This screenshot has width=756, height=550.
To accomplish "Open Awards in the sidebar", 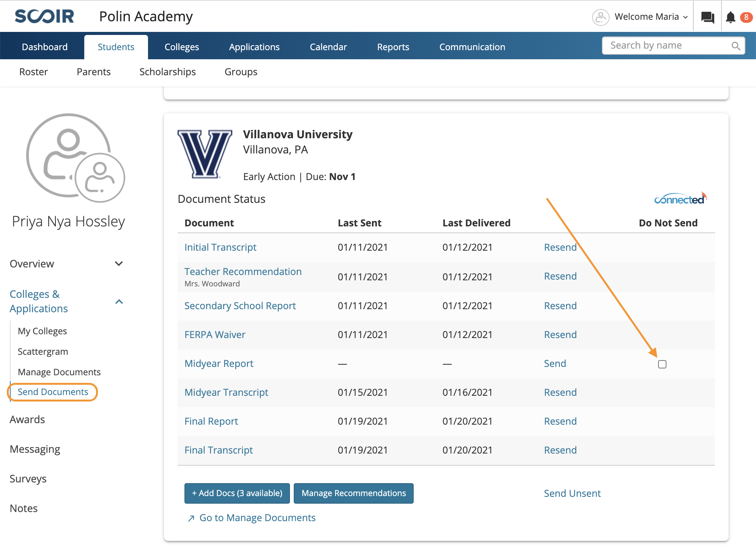I will point(27,419).
